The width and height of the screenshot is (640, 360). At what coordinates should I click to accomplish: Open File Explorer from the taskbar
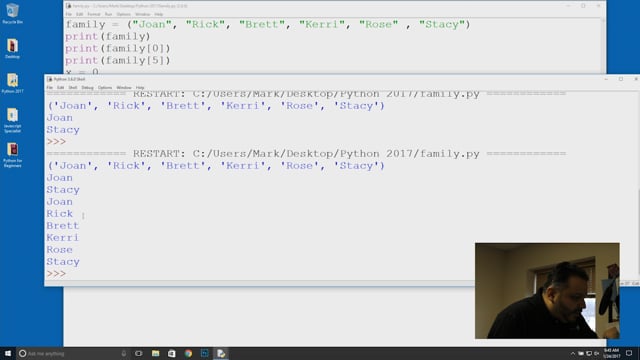click(x=156, y=353)
